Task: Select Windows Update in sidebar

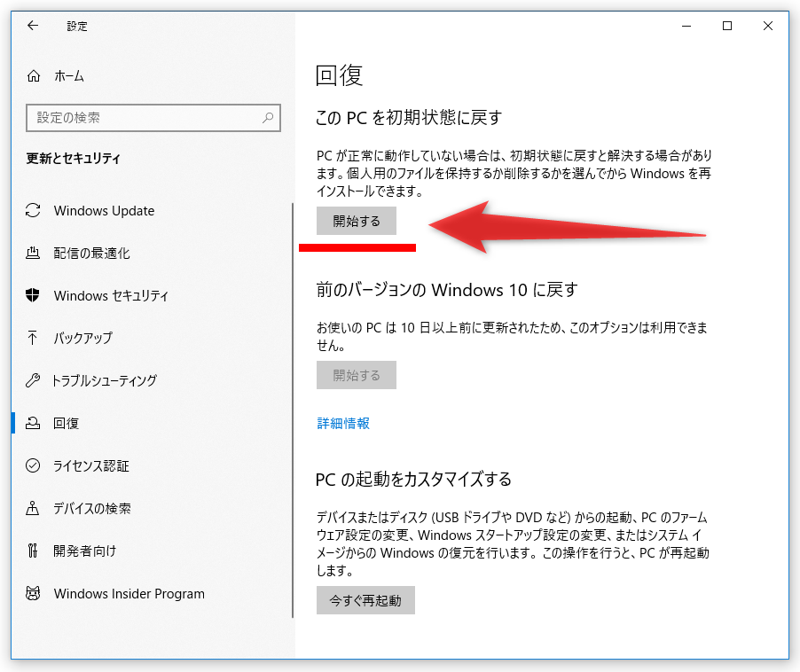Action: click(104, 211)
